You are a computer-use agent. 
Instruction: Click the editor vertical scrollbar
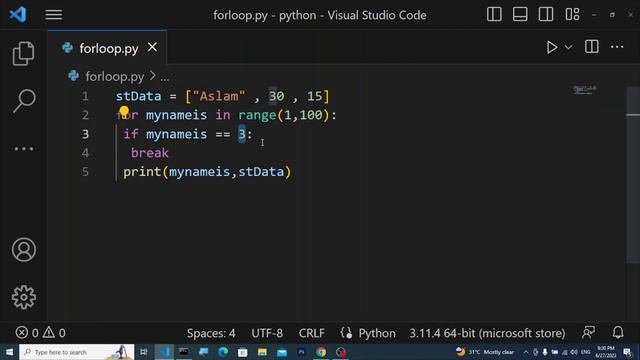click(633, 176)
